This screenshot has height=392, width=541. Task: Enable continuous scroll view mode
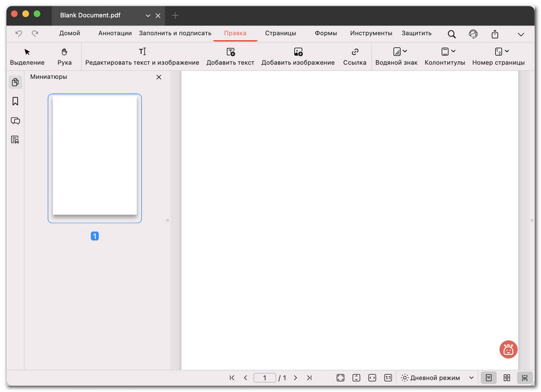click(x=525, y=377)
